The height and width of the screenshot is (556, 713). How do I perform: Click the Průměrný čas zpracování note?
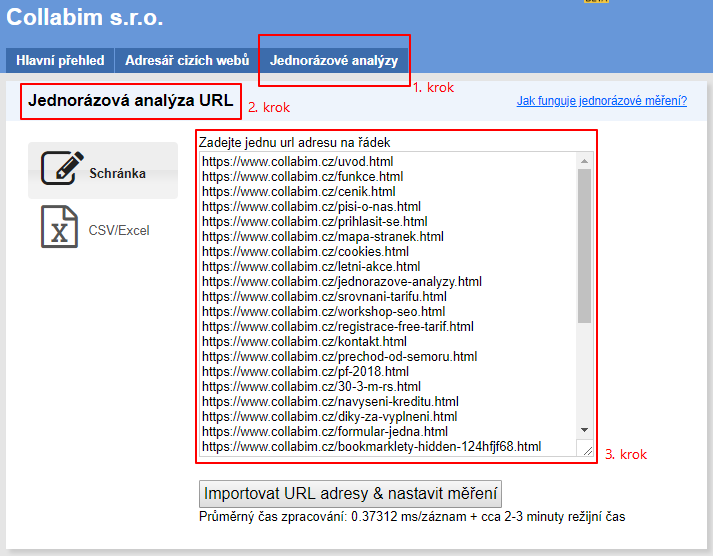412,517
